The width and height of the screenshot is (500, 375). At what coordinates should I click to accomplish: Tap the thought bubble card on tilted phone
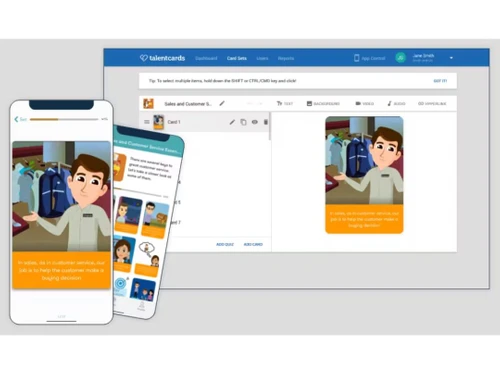147,259
